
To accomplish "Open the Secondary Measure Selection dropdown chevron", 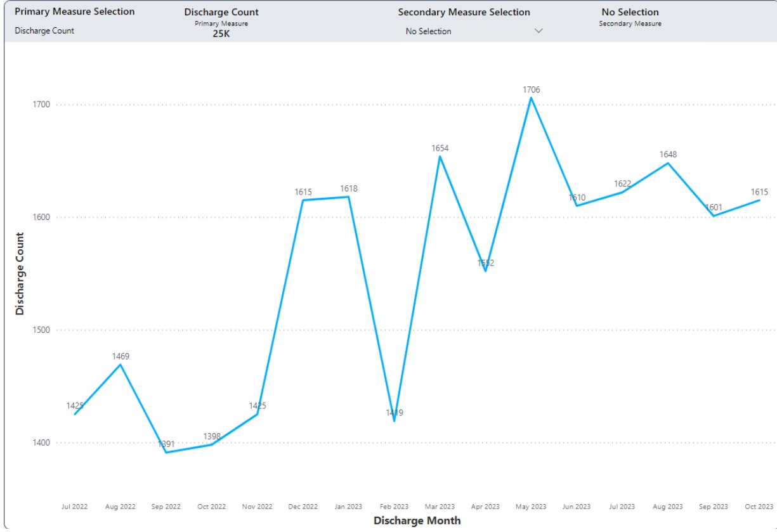I will (x=539, y=31).
